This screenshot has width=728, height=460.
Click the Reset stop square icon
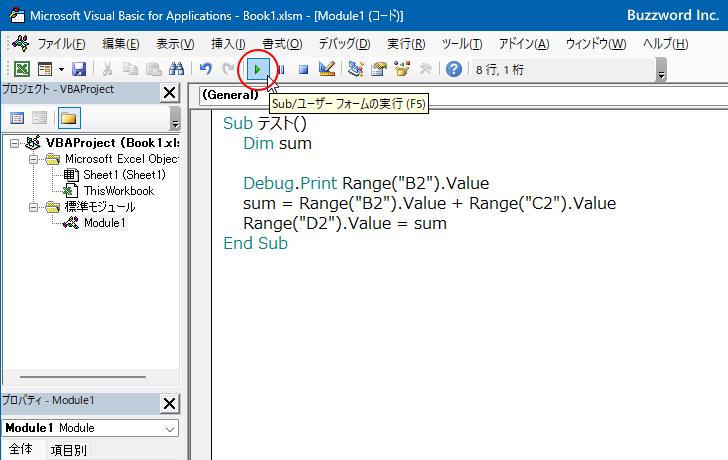[x=303, y=70]
